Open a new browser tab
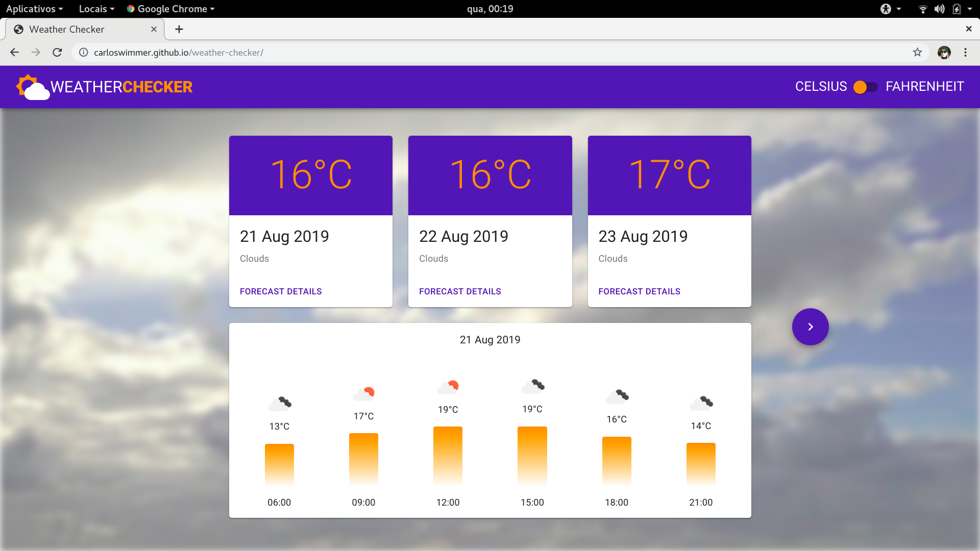 (179, 30)
